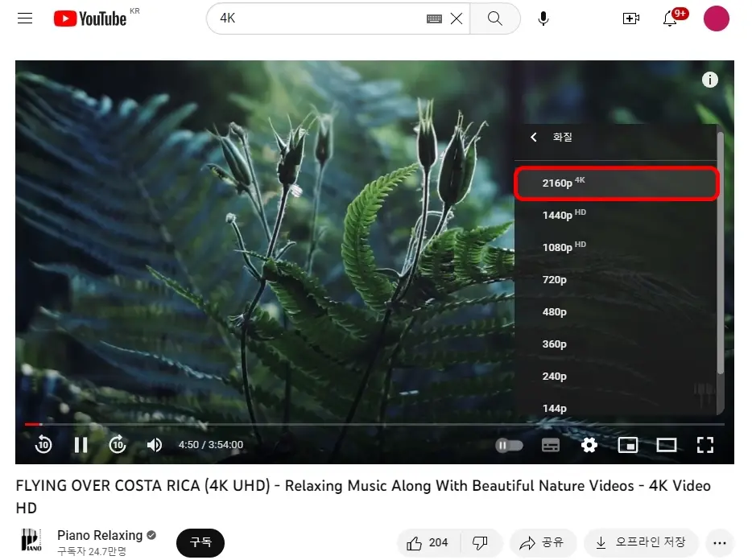Open the create video menu
Viewport: 752px width, 560px height.
(x=630, y=19)
